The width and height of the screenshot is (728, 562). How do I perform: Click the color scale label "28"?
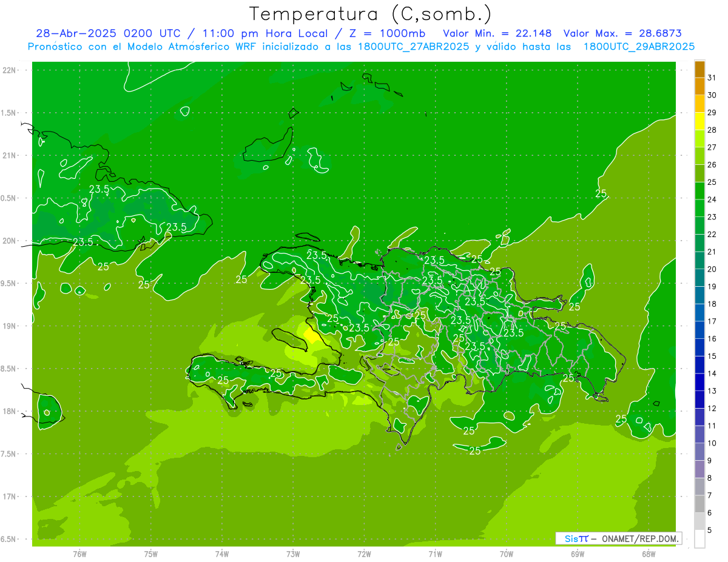712,130
